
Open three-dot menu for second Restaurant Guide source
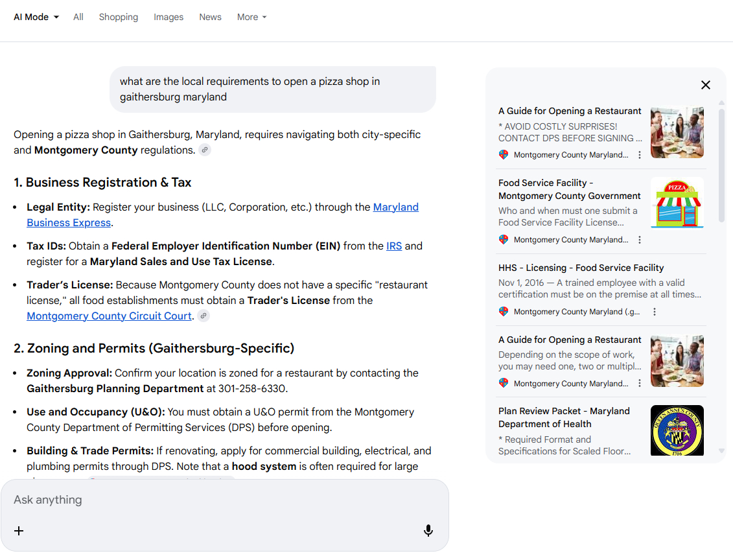[x=640, y=383]
